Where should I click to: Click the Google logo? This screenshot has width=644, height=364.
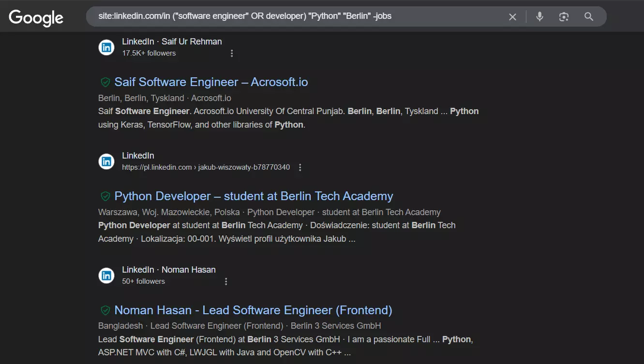[35, 17]
